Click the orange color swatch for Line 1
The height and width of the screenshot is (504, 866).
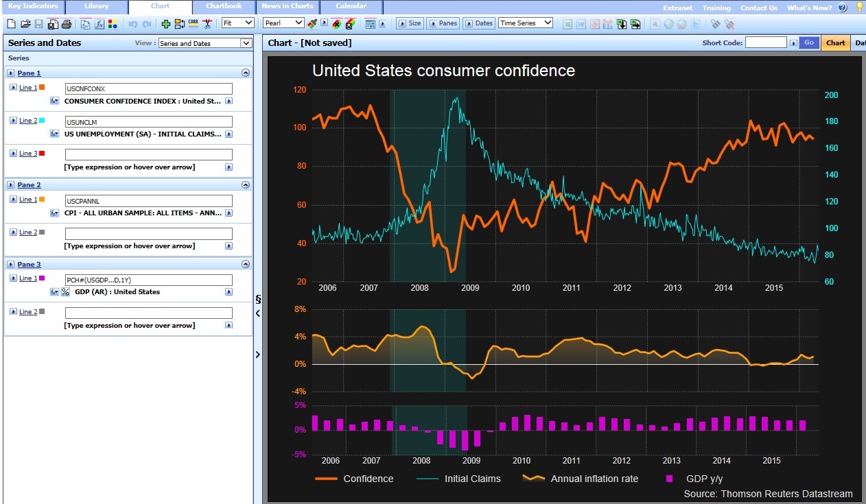(42, 87)
